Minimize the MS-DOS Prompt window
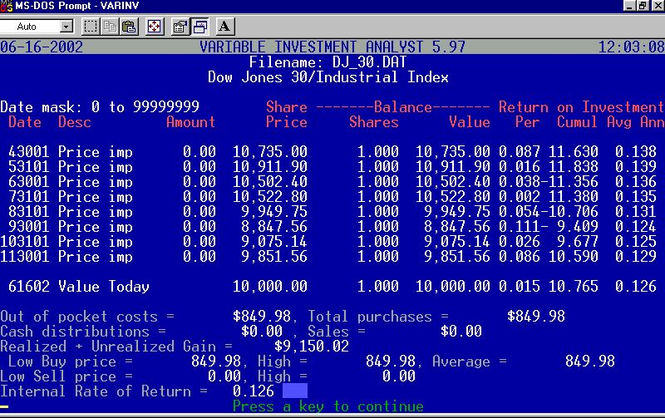The image size is (665, 418). click(x=630, y=6)
